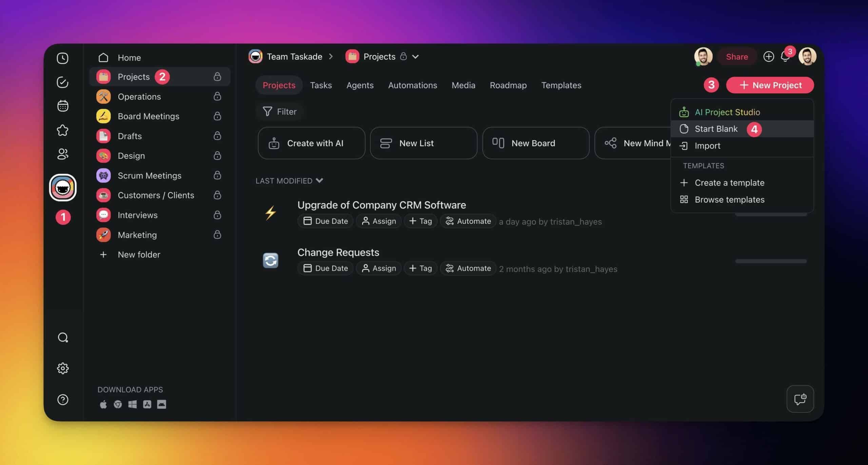
Task: Open the Filter options
Action: 280,112
